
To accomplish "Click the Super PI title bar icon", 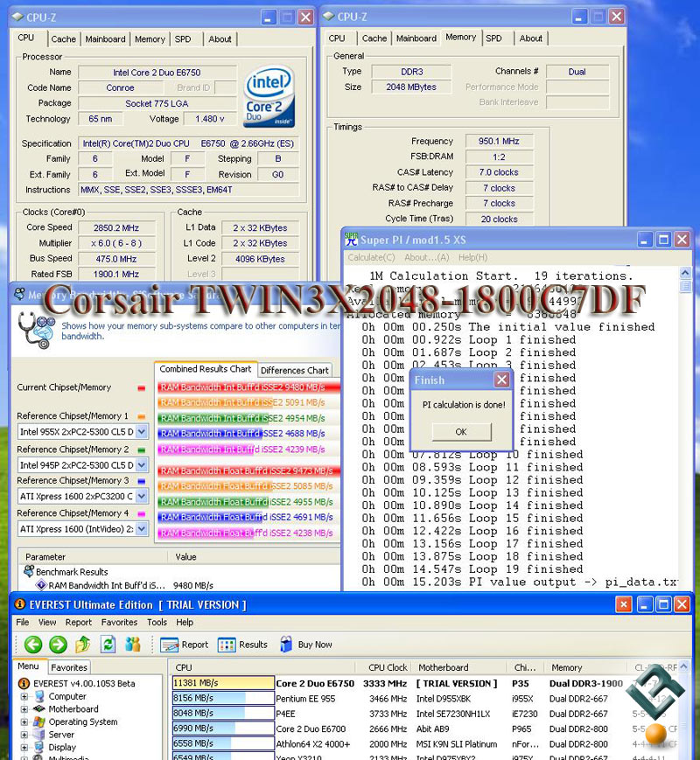I will [351, 239].
